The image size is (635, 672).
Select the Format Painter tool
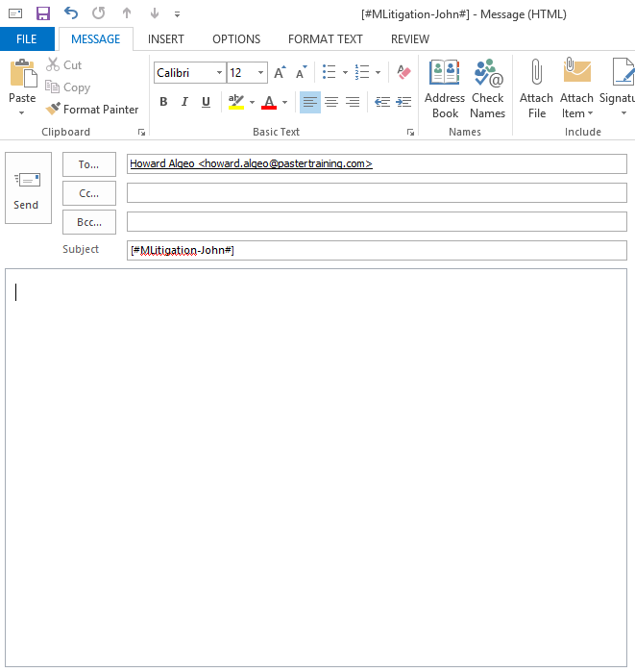coord(92,110)
